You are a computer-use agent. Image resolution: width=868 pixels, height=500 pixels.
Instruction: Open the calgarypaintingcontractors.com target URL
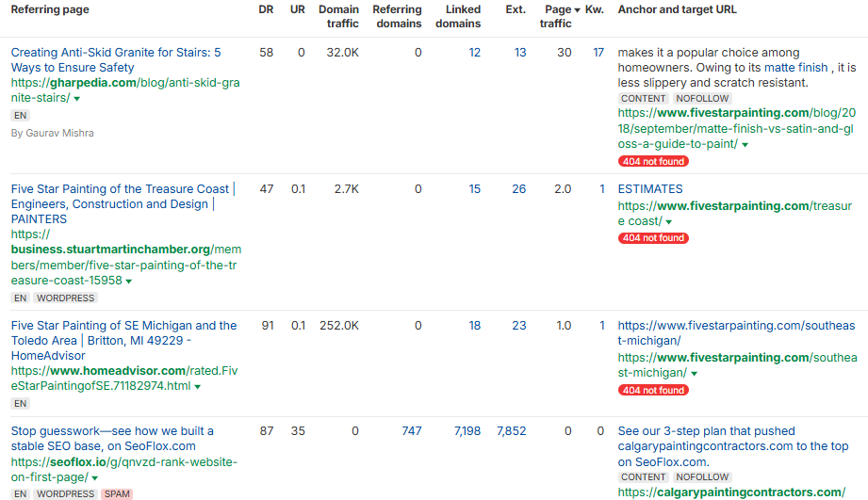coord(731,492)
